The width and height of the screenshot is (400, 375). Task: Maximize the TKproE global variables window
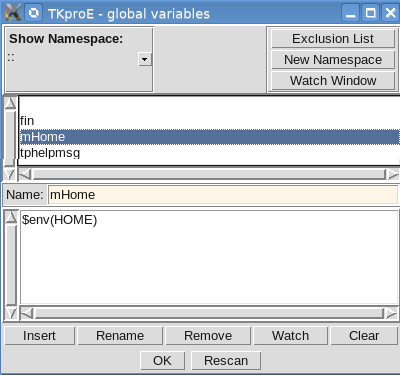click(370, 13)
